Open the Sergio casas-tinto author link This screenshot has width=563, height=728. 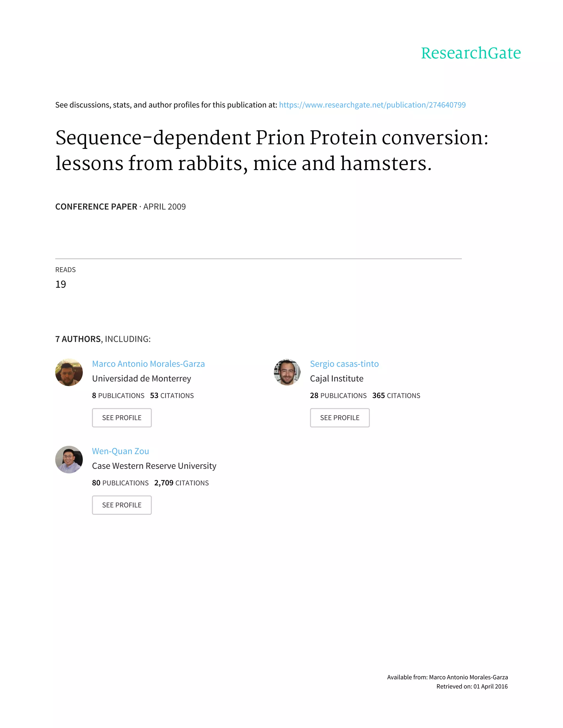pos(344,364)
